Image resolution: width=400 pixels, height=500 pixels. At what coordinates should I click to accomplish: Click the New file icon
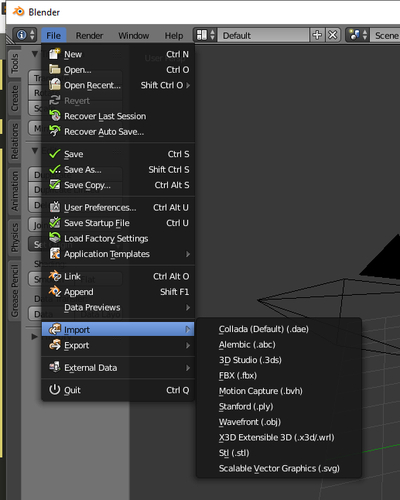tap(55, 54)
